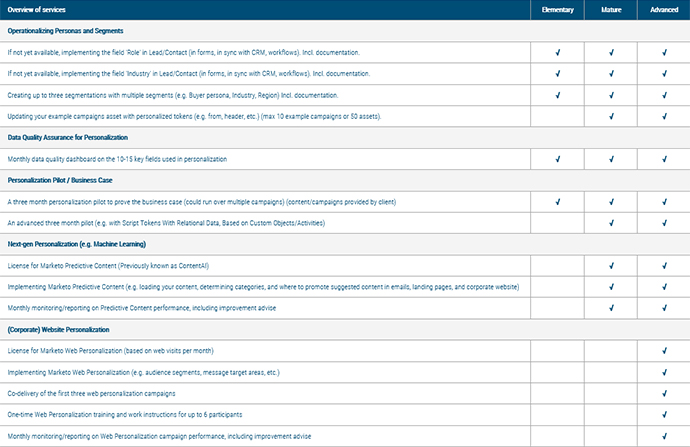The image size is (690, 447).
Task: Click the Advanced checkmark for Web Personalization license
Action: [663, 351]
